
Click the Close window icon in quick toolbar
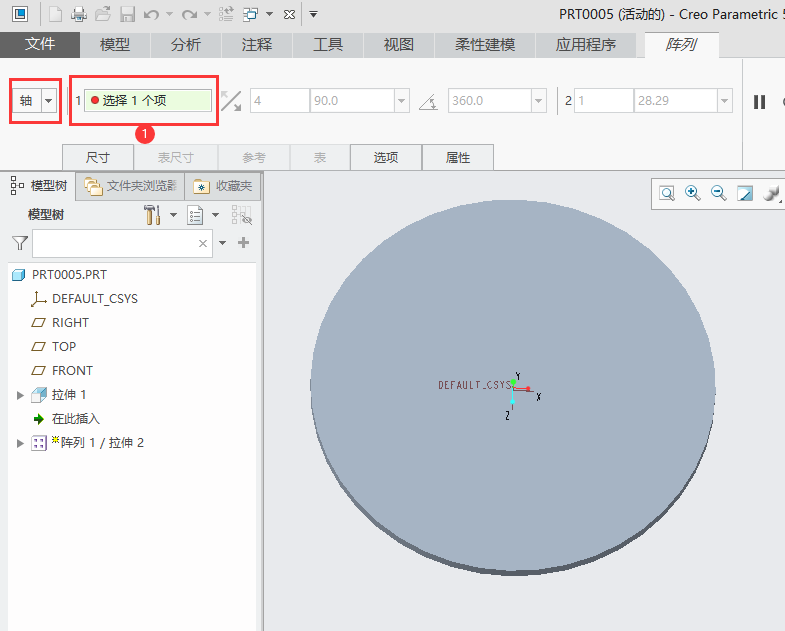coord(289,15)
